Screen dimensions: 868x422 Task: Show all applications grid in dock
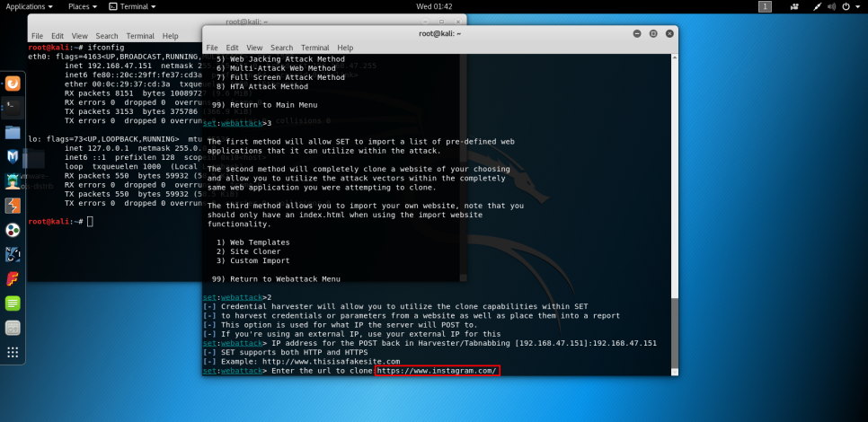point(13,352)
